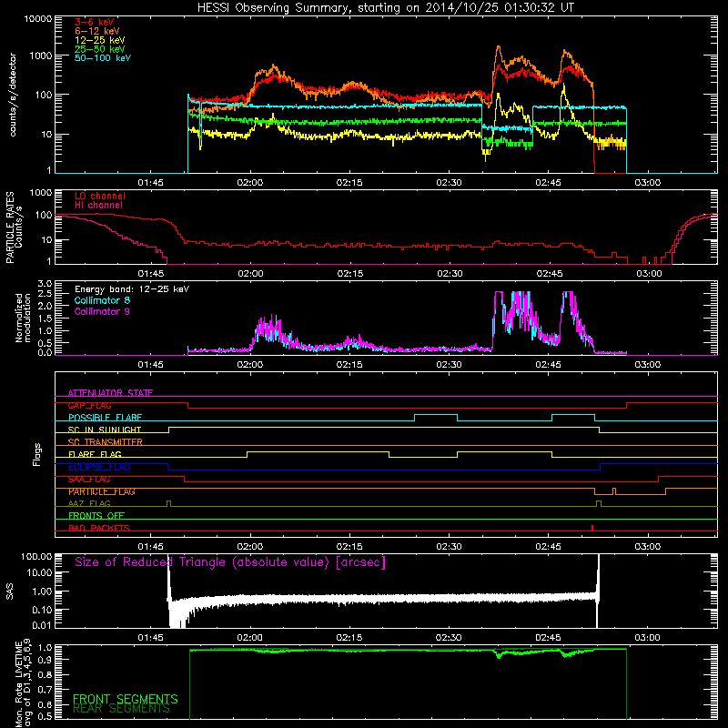Click the REAR SEGMENTS legend label
728x728 pixels.
[122, 708]
